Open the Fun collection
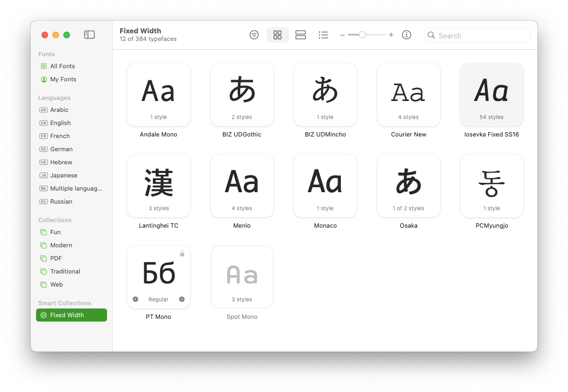The width and height of the screenshot is (568, 392). tap(72, 233)
